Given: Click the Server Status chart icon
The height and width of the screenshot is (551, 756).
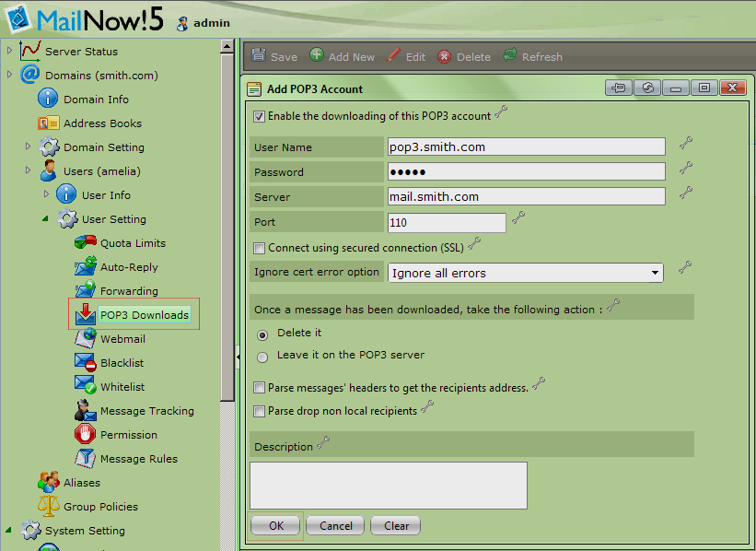Looking at the screenshot, I should (29, 51).
